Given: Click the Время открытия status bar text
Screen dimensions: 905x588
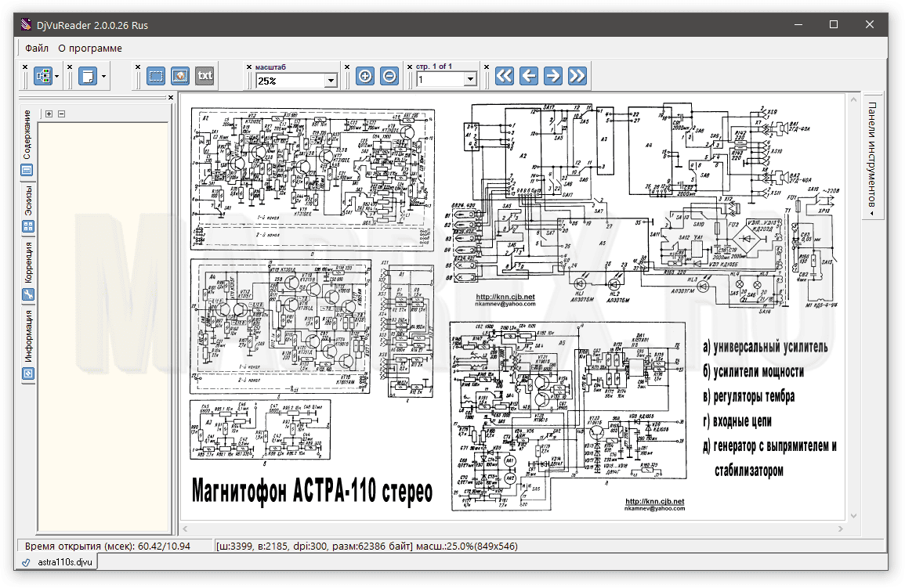Looking at the screenshot, I should [107, 546].
